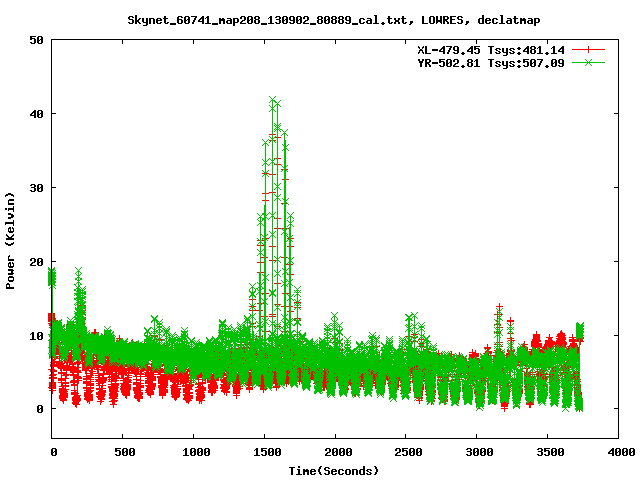Click the XL-479.45 Tsys:481.14 legend label
This screenshot has width=640, height=480.
click(x=491, y=50)
